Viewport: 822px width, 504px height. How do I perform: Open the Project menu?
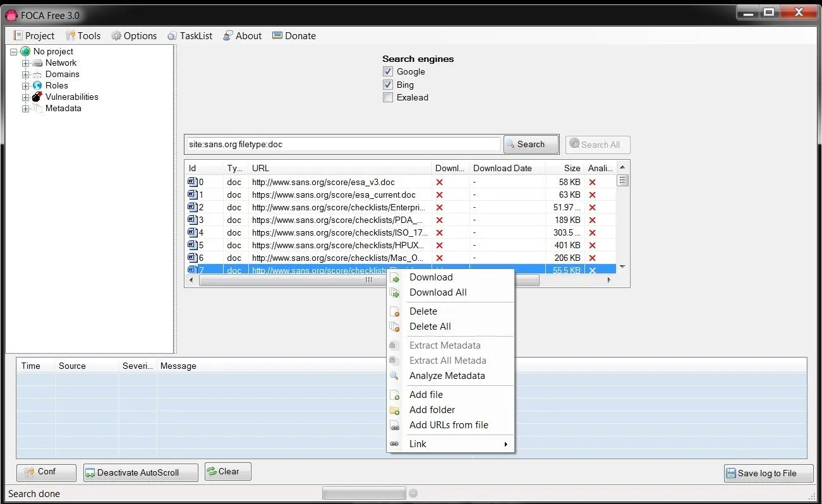coord(34,36)
